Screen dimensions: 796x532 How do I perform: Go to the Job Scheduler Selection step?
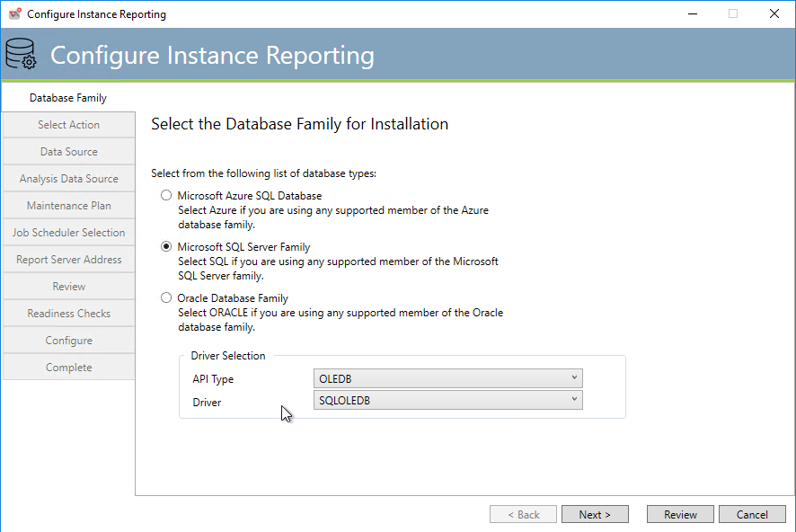tap(68, 232)
